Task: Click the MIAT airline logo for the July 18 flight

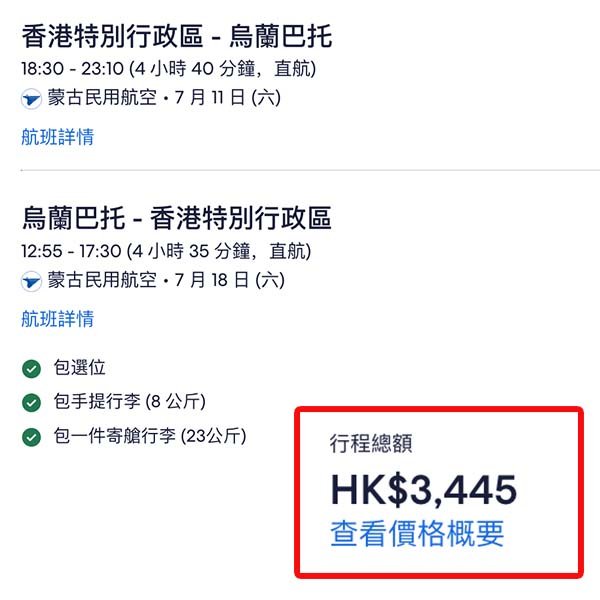Action: [31, 282]
